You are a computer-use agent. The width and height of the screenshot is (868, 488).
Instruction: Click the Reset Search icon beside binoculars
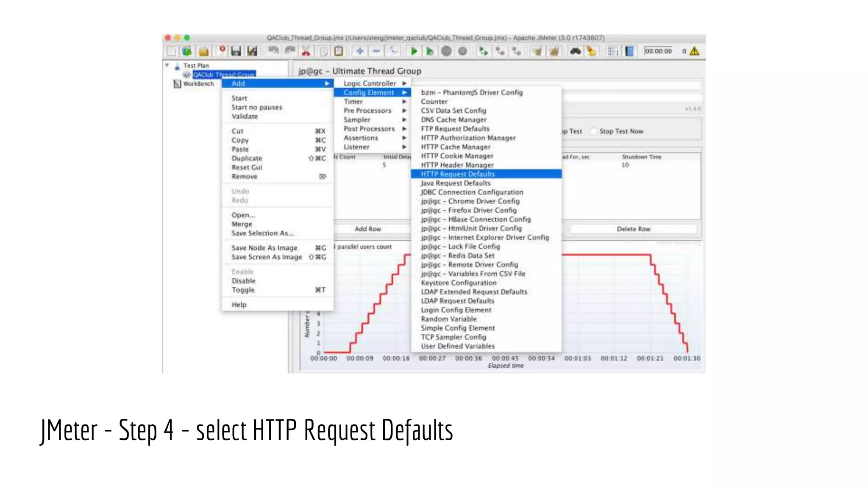[x=591, y=51]
